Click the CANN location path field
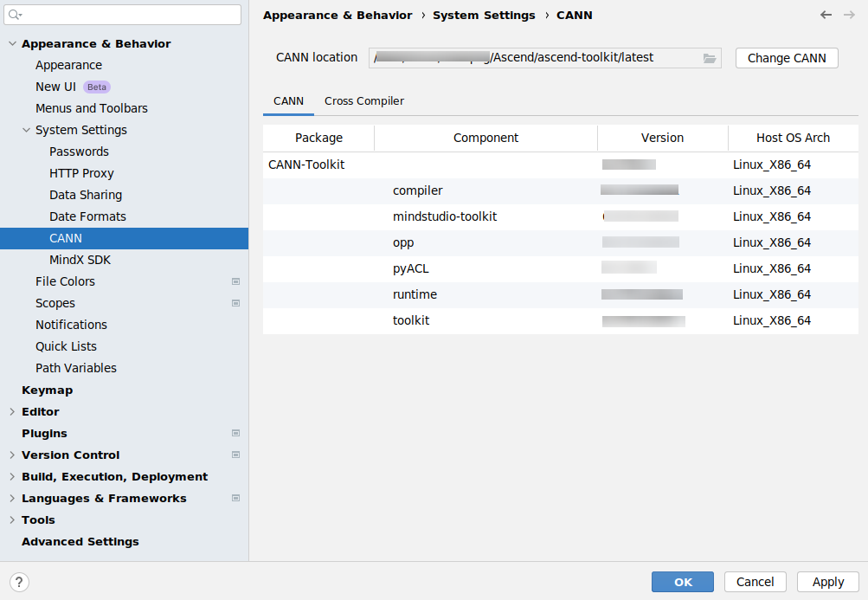The image size is (868, 600). pyautogui.click(x=544, y=58)
